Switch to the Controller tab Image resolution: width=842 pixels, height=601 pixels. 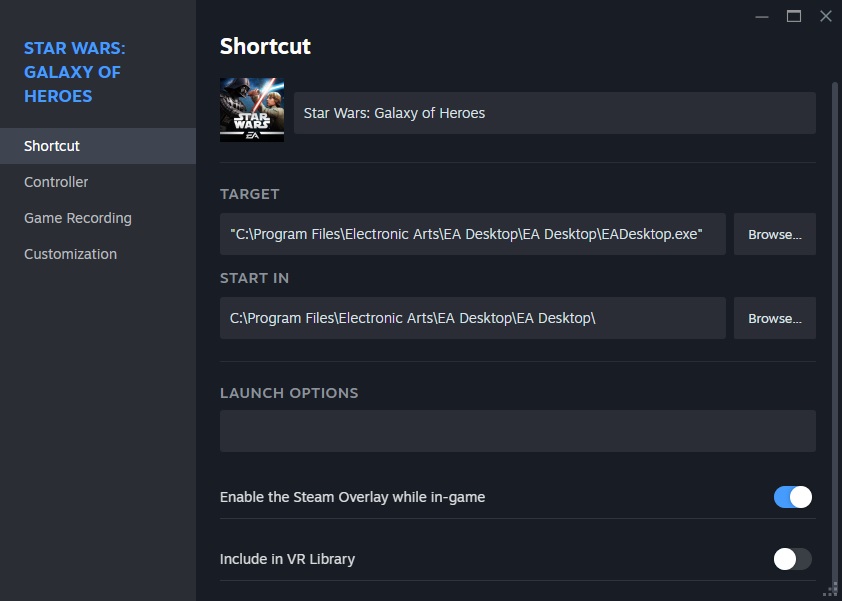click(56, 182)
